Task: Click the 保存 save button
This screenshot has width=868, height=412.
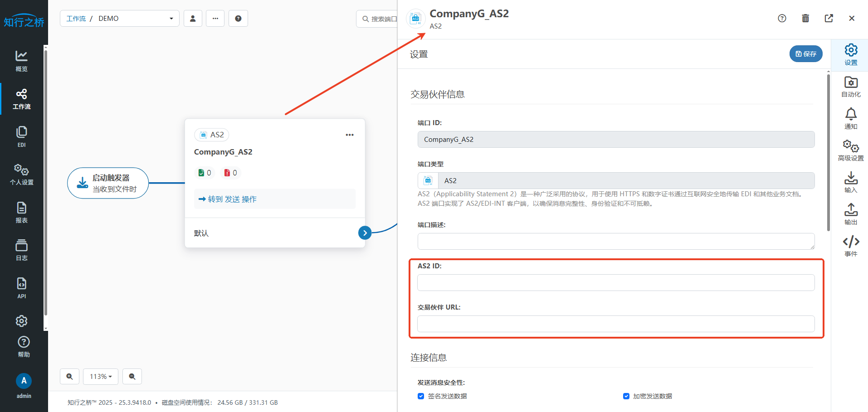Action: click(x=805, y=54)
